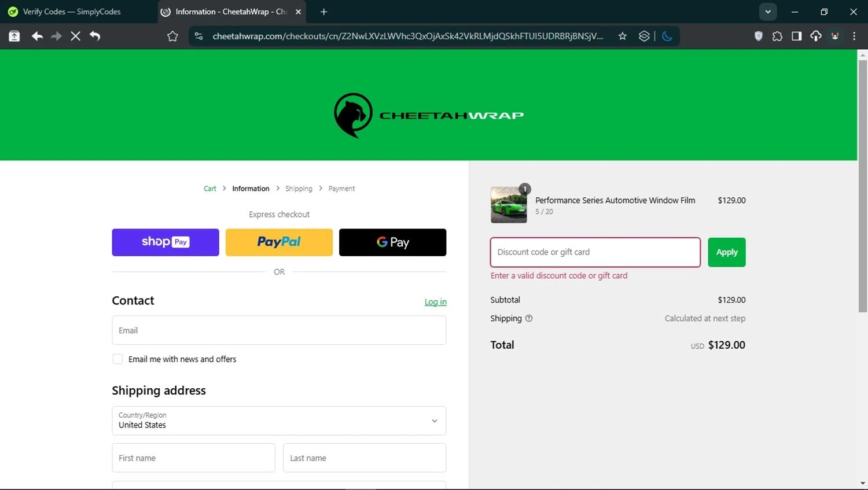Click the Payment breadcrumb step
The image size is (868, 490).
coord(341,189)
